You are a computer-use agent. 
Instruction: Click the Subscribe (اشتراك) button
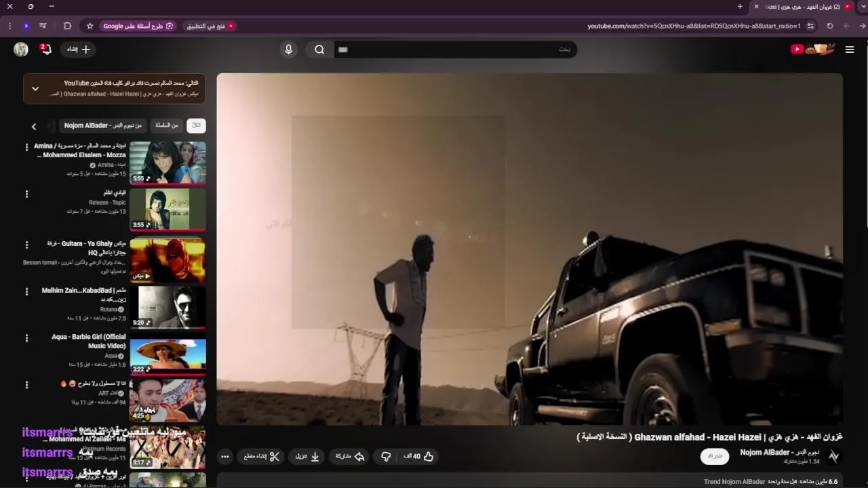pos(715,456)
